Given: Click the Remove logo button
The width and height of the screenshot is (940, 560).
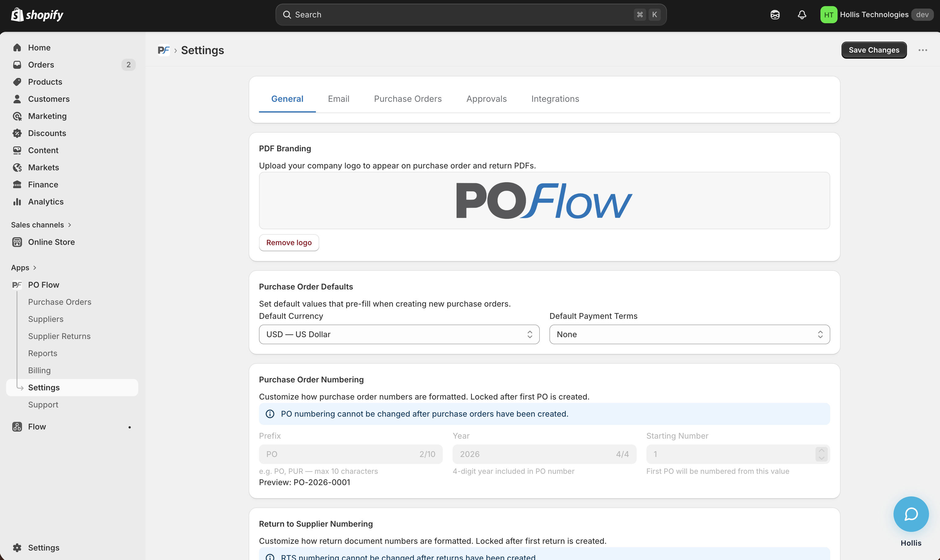Looking at the screenshot, I should point(289,243).
